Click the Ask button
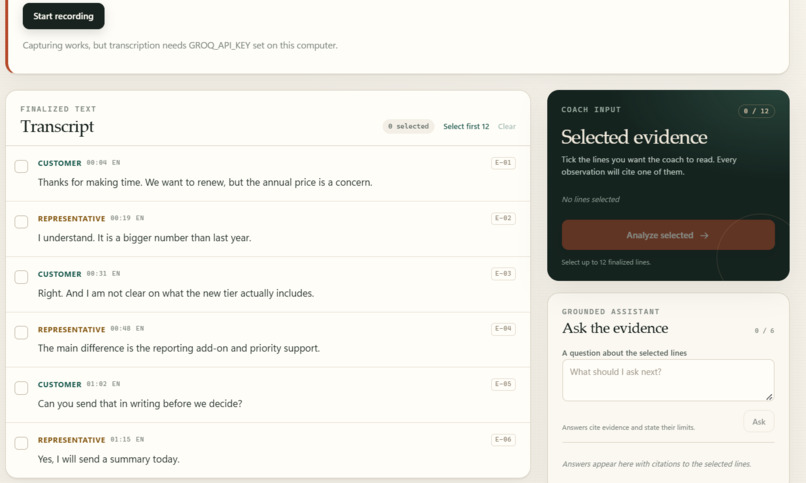Screen dimensions: 806x483 [x=759, y=422]
